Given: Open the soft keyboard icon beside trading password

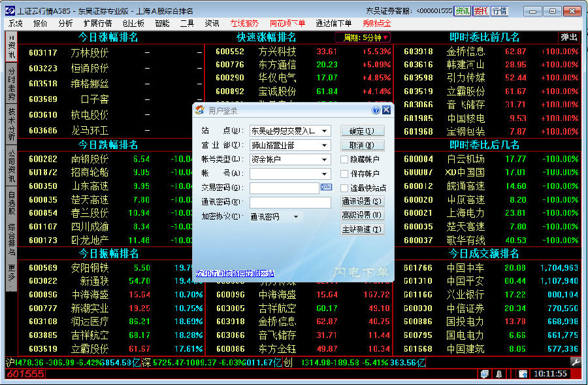Looking at the screenshot, I should [x=326, y=187].
